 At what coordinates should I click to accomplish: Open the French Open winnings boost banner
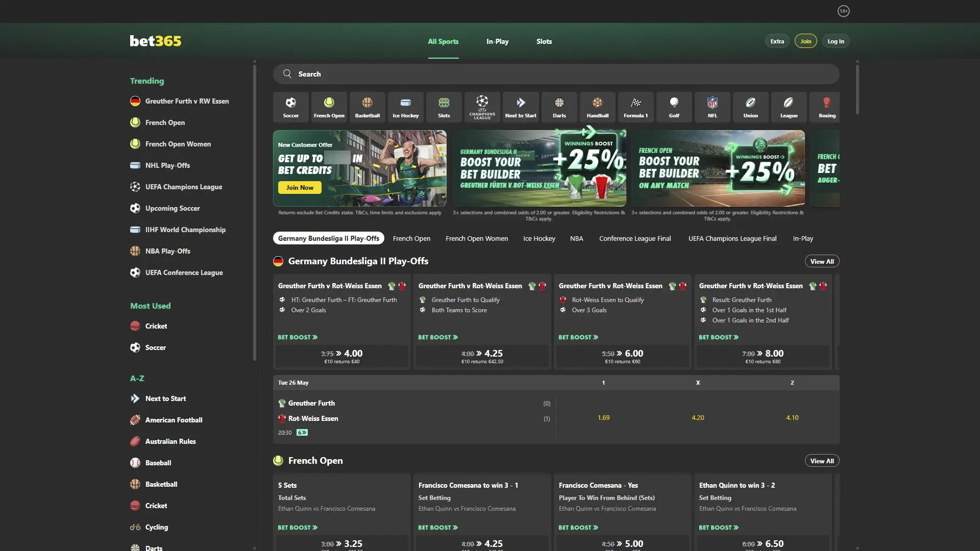click(x=718, y=168)
